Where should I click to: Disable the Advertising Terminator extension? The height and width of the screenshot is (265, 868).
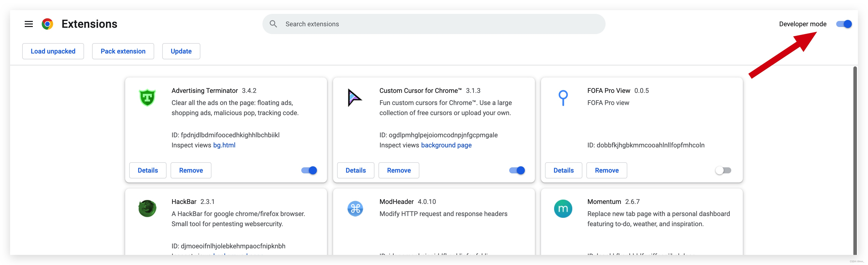tap(309, 170)
